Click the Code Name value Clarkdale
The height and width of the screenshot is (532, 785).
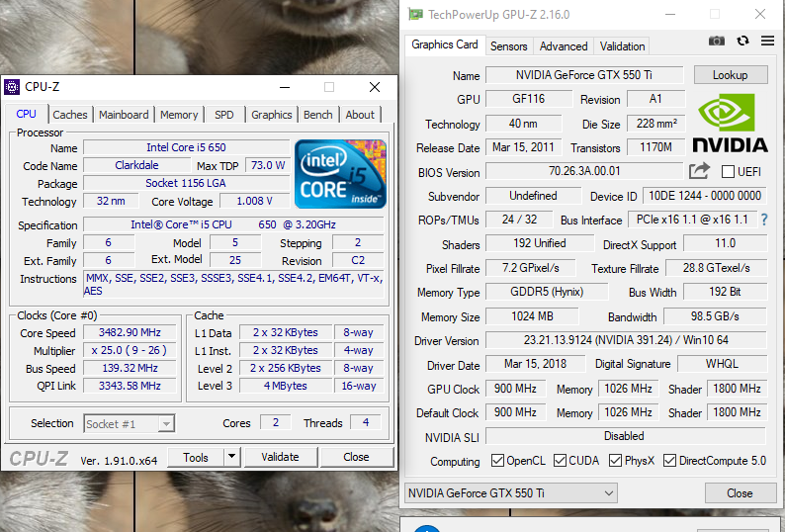(136, 165)
